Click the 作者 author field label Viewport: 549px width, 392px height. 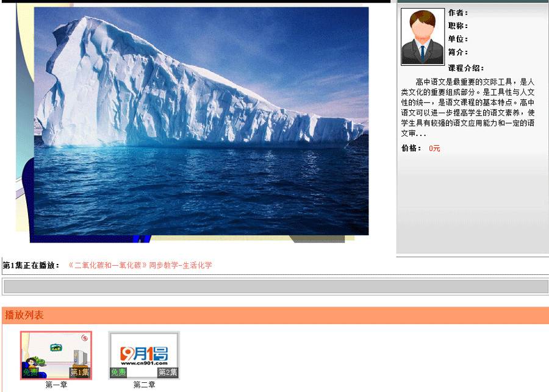pyautogui.click(x=457, y=13)
